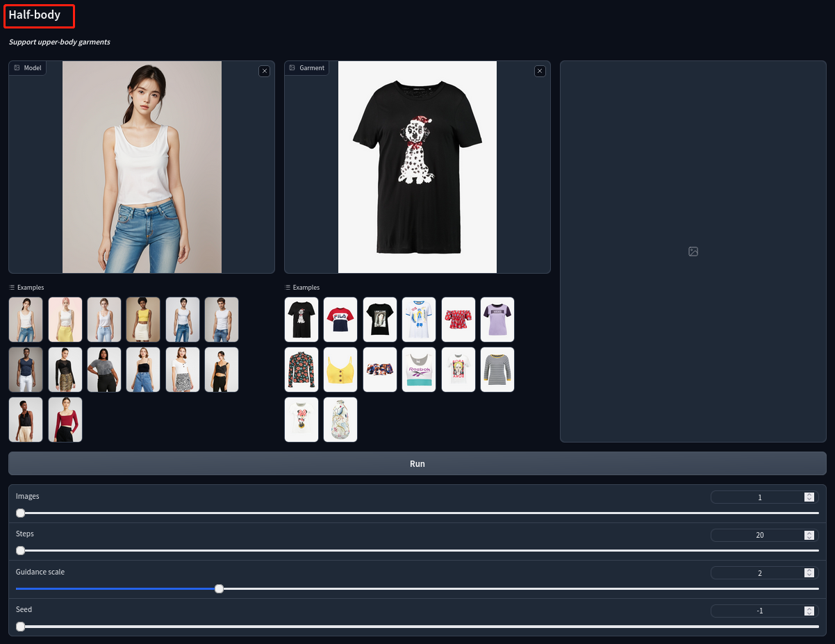Click the output image placeholder icon
835x644 pixels.
click(693, 251)
